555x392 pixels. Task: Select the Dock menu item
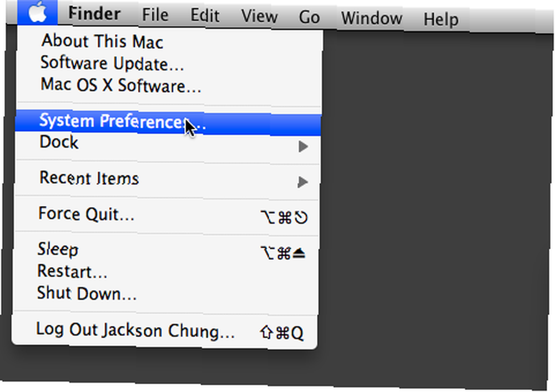pos(168,144)
